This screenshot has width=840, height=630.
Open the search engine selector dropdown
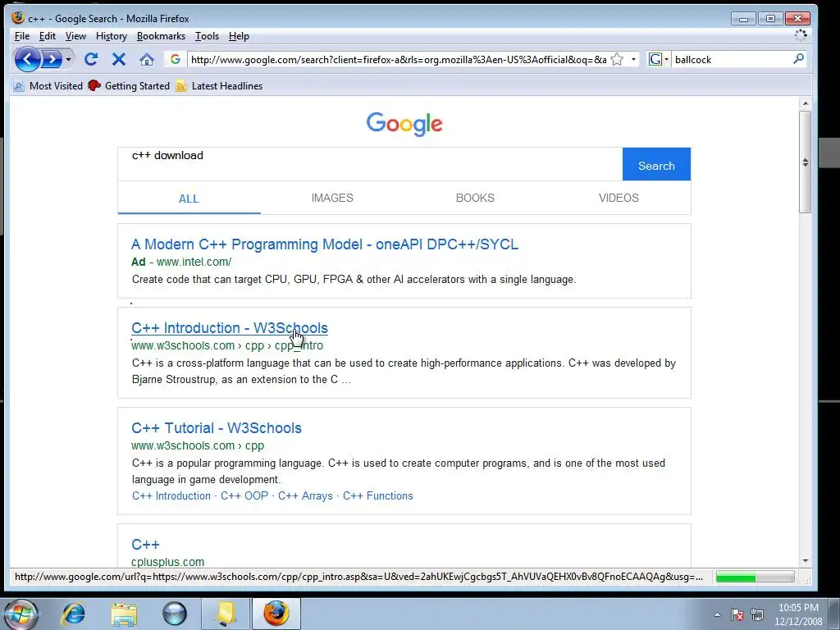tap(659, 59)
